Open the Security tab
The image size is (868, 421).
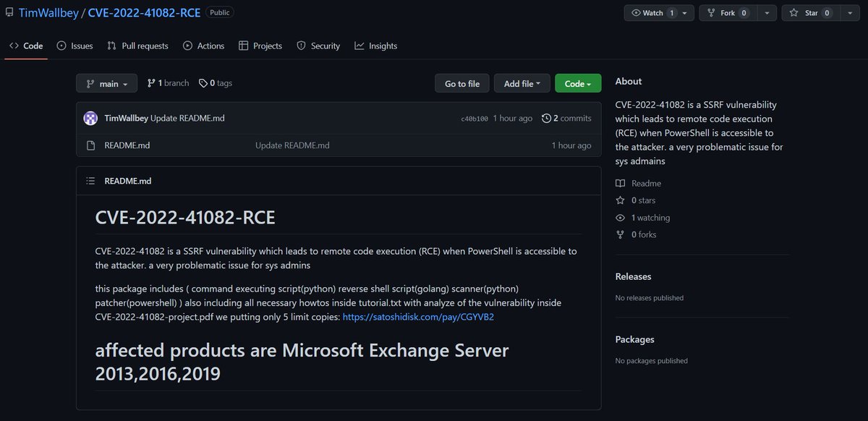click(318, 46)
